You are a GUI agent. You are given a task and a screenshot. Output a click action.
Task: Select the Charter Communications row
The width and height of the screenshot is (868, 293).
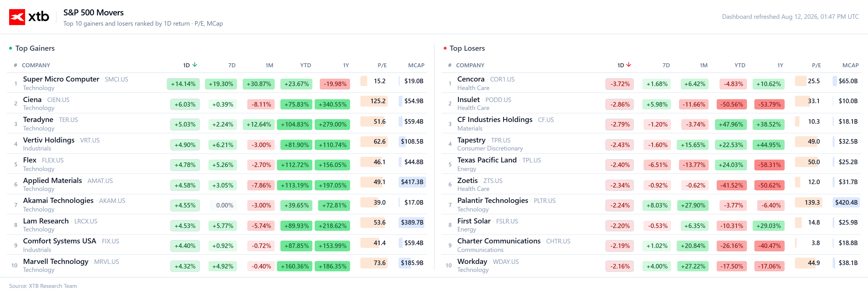(651, 245)
